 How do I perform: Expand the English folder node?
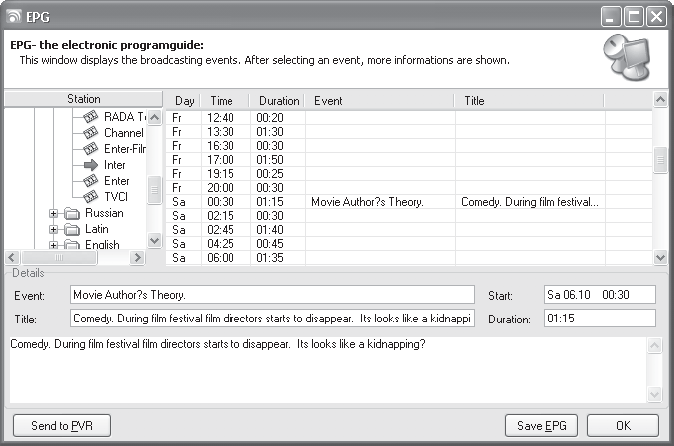pos(53,245)
